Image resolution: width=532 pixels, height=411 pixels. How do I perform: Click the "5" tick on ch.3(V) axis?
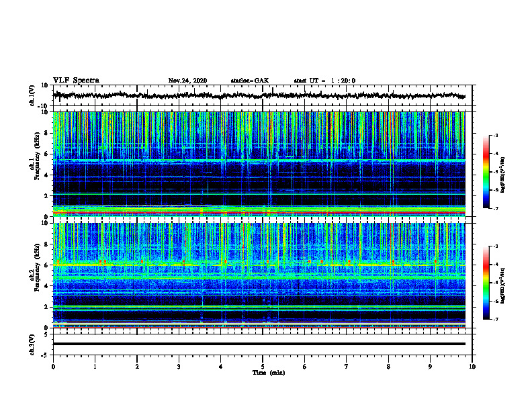[46, 334]
